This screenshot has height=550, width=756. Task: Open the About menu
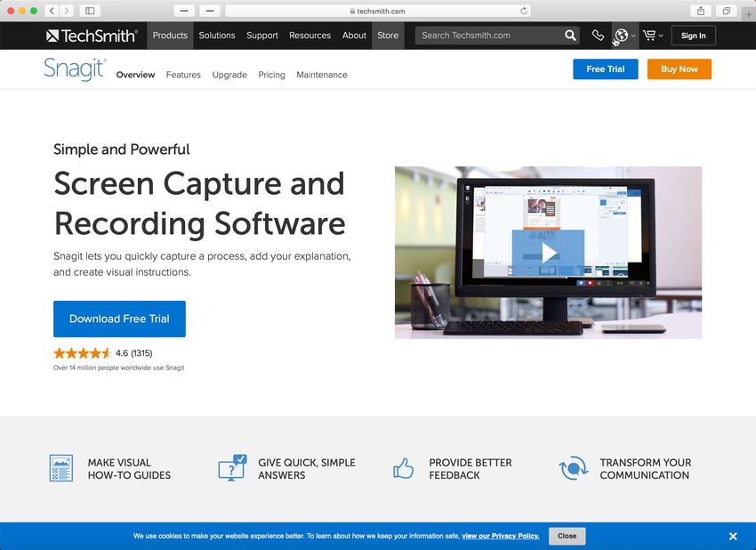[x=354, y=36]
